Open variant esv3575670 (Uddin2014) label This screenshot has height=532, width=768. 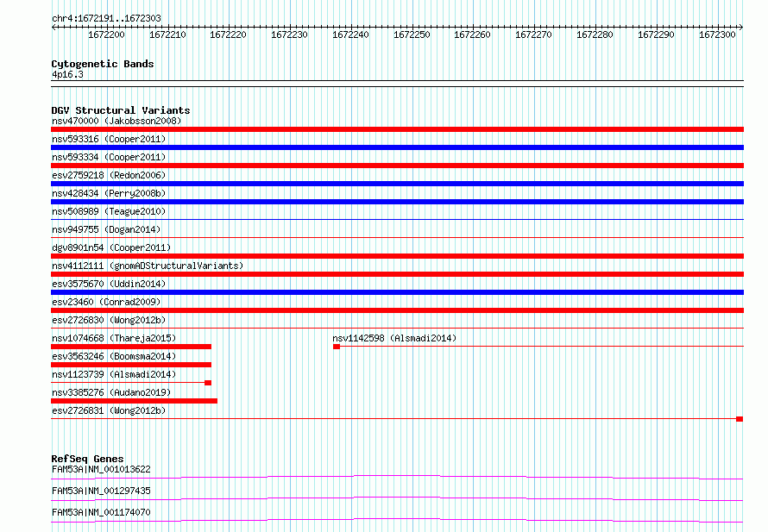point(109,284)
